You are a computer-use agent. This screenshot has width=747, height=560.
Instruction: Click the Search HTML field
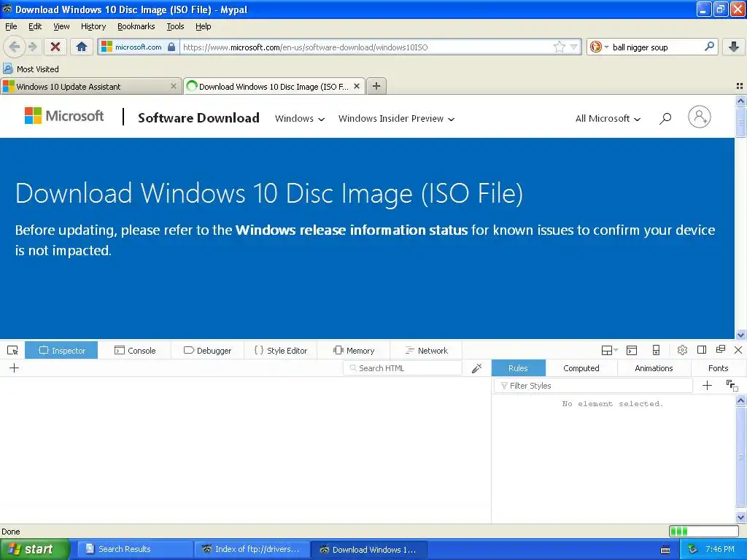point(403,368)
